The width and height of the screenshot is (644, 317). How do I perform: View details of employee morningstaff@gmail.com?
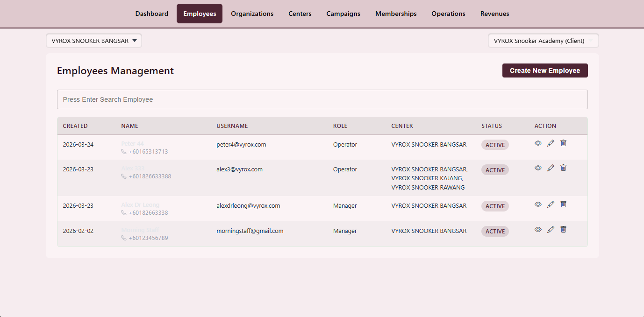point(538,230)
